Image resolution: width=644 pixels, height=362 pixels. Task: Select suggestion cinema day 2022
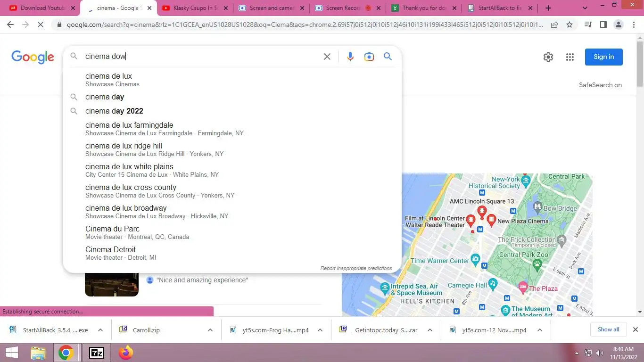(232, 111)
